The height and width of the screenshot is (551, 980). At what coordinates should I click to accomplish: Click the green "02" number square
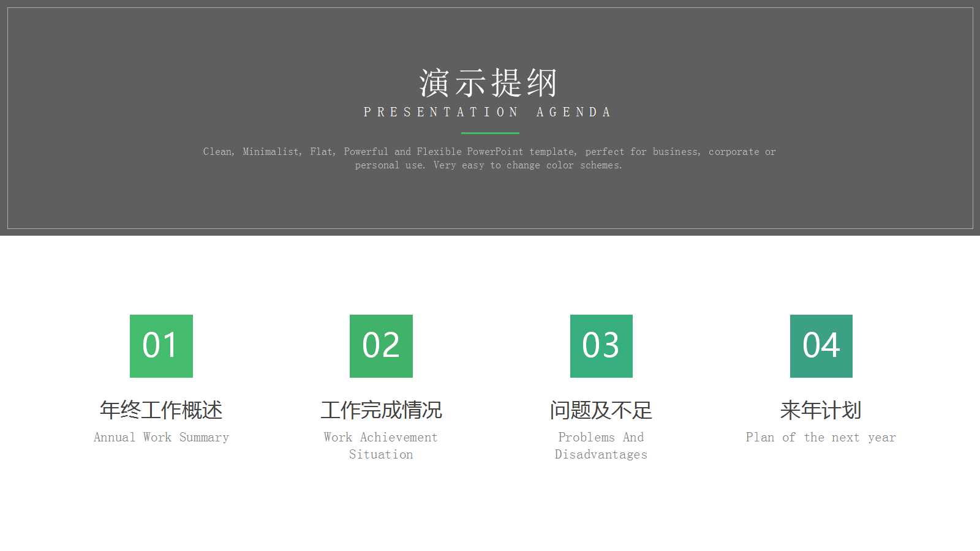tap(382, 346)
